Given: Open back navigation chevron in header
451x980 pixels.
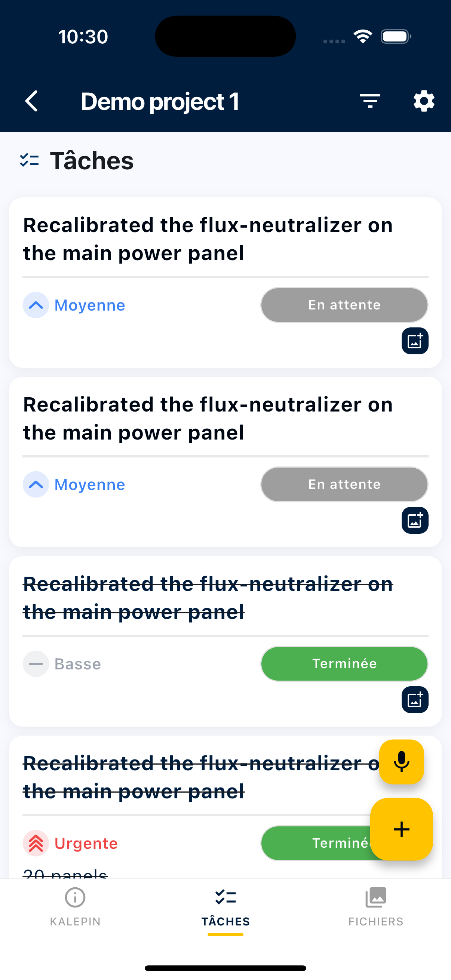Looking at the screenshot, I should pyautogui.click(x=31, y=101).
